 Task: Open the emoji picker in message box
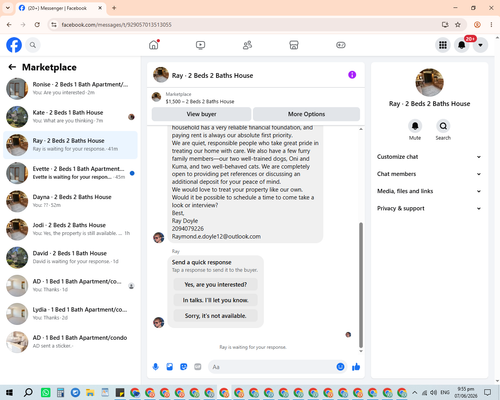click(340, 367)
